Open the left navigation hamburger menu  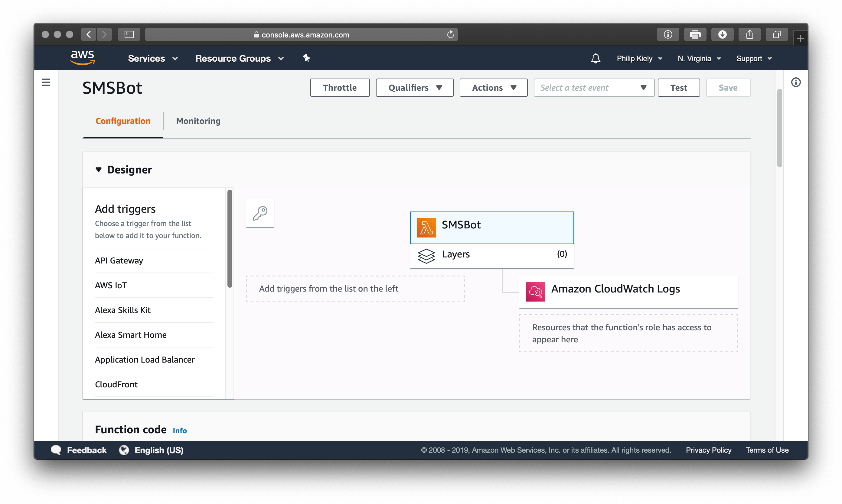click(x=46, y=82)
